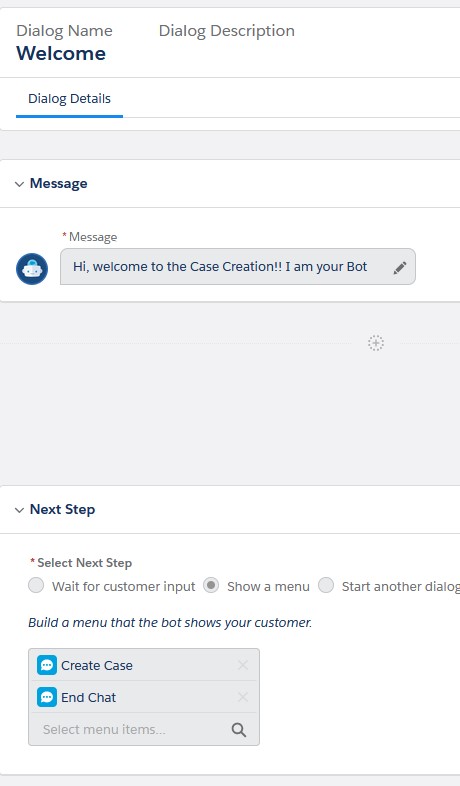This screenshot has height=786, width=460.
Task: Click the welcome message text box
Action: tap(238, 267)
